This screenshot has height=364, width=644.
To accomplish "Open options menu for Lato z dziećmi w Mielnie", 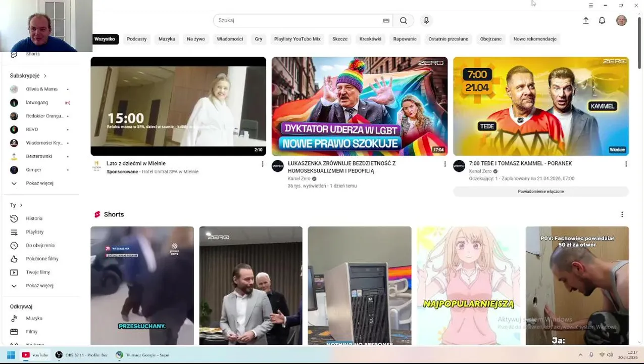I will click(x=262, y=164).
